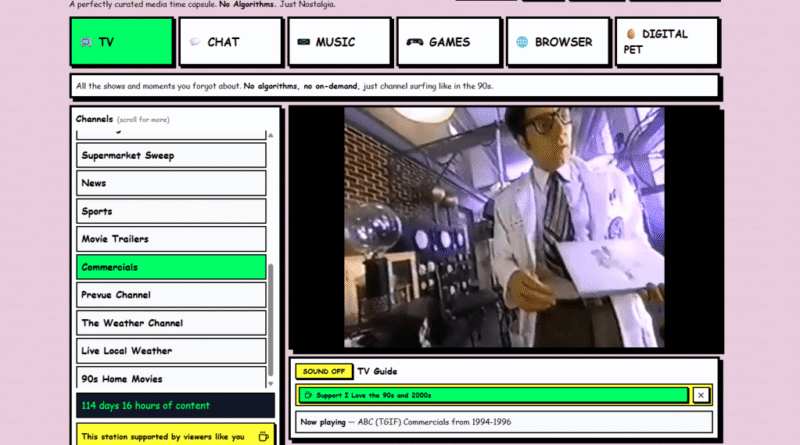Go to the GAMES tab
800x445 pixels.
449,42
